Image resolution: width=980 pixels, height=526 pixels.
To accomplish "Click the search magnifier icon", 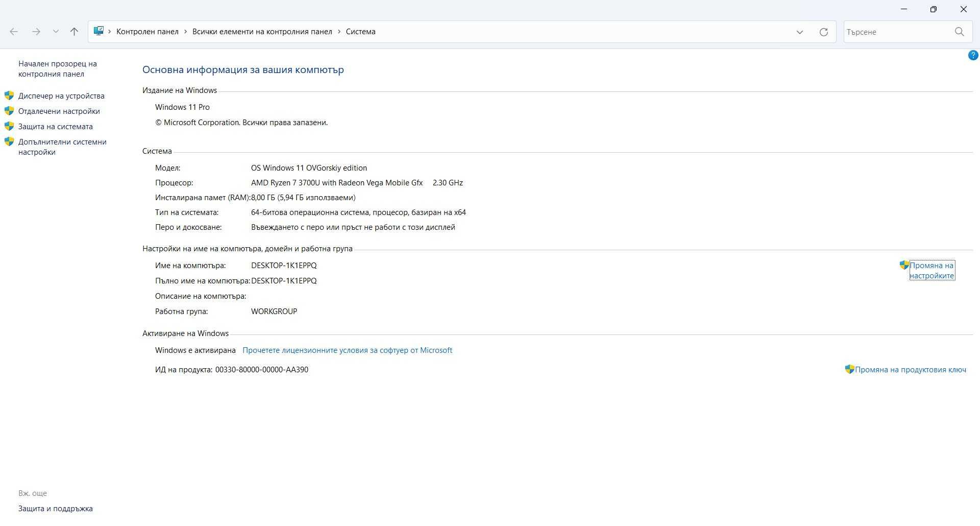I will point(959,32).
